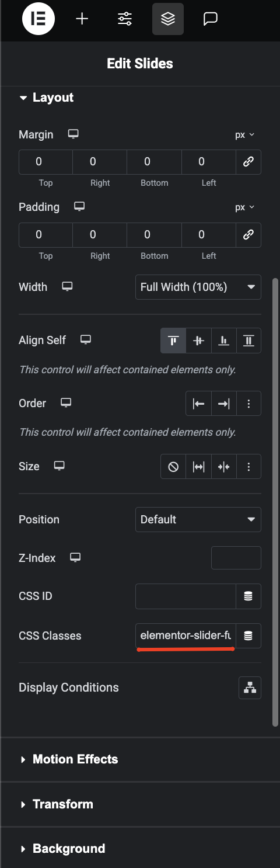
Task: Select Align Self stretch option
Action: 249,341
